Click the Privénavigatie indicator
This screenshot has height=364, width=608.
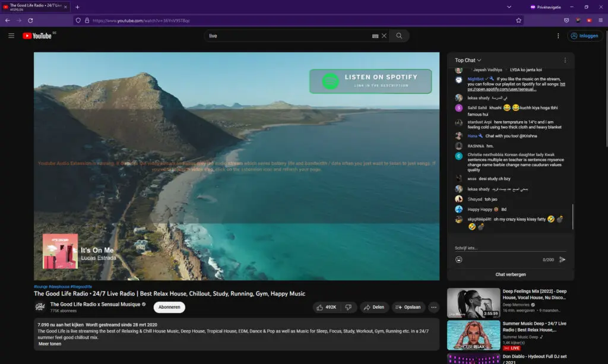[x=546, y=7]
